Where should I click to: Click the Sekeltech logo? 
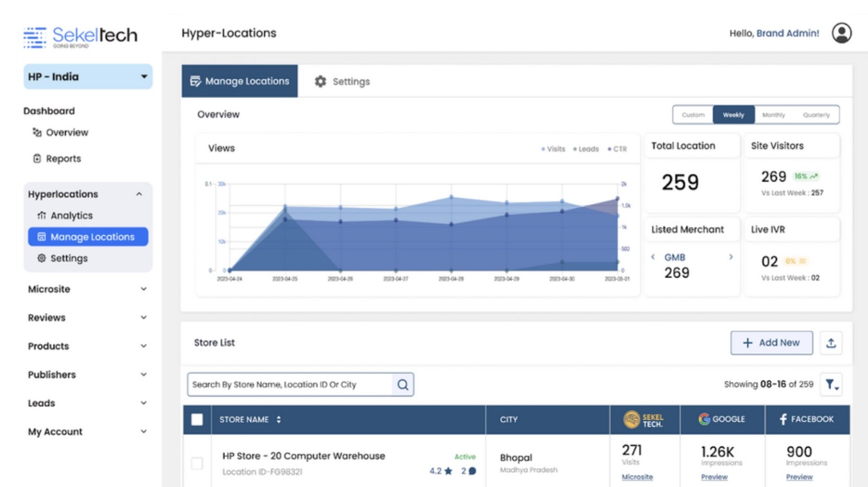point(80,36)
